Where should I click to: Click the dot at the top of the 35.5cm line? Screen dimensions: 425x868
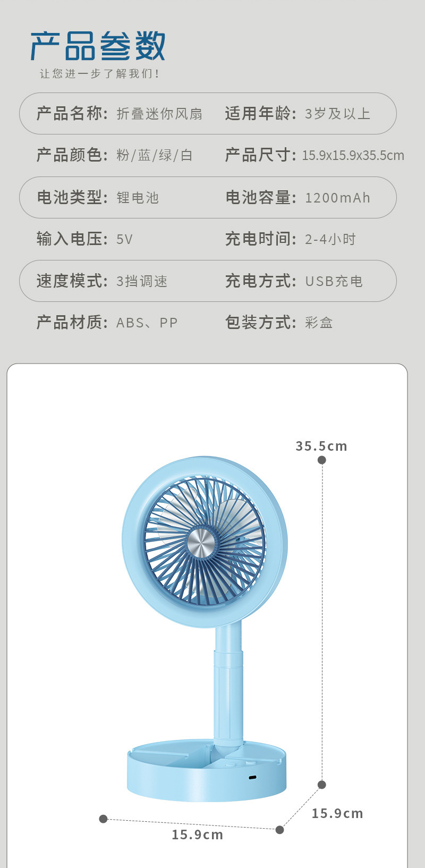322,460
